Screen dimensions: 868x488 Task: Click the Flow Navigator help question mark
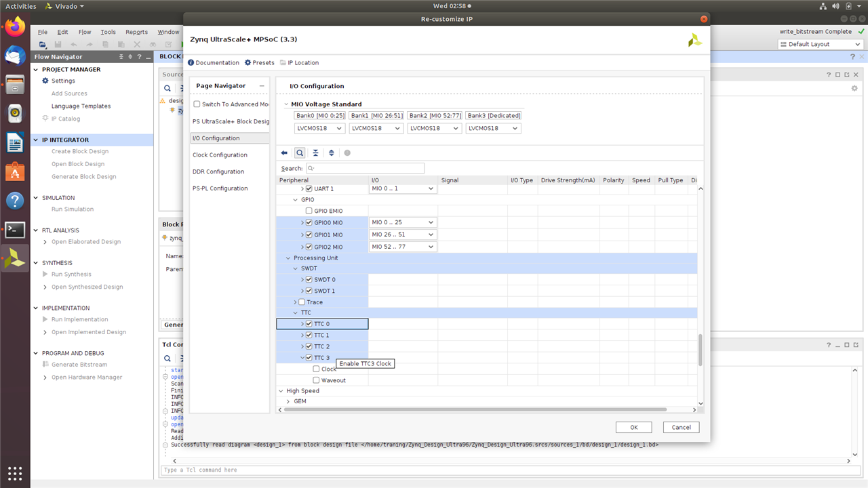[x=138, y=57]
